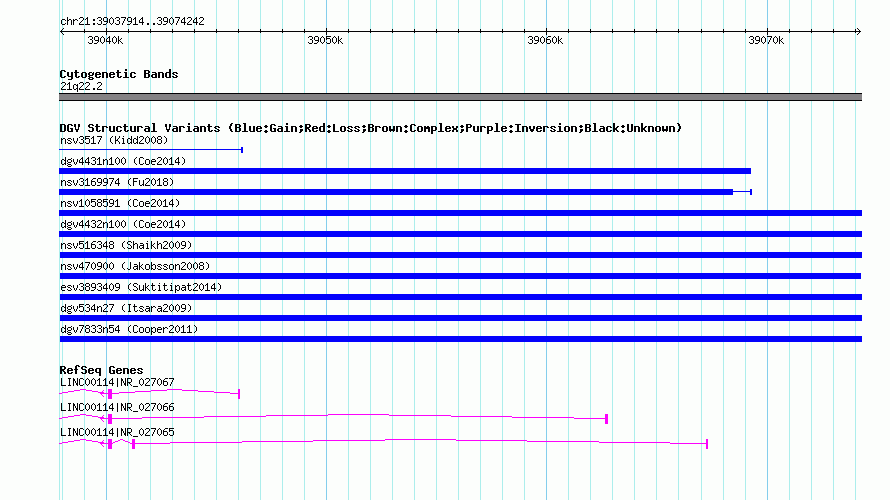Select the thin nsv3517 variant line
The width and height of the screenshot is (890, 500).
point(151,150)
